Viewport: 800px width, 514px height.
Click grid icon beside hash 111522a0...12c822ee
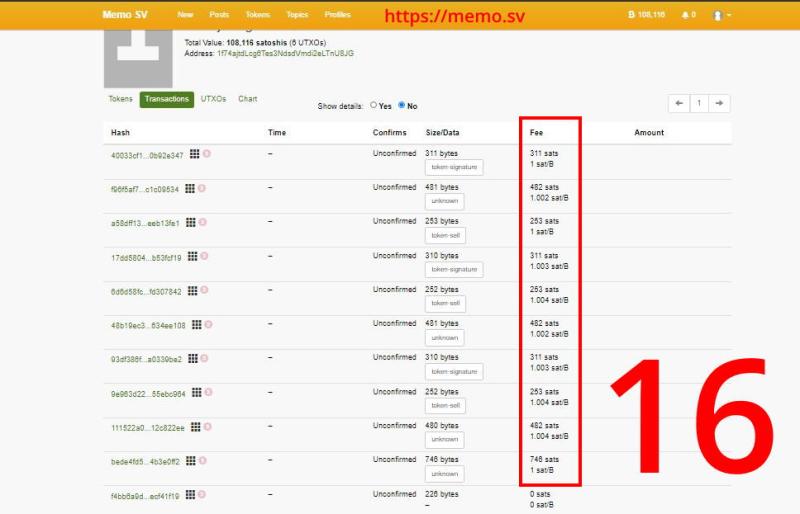195,427
